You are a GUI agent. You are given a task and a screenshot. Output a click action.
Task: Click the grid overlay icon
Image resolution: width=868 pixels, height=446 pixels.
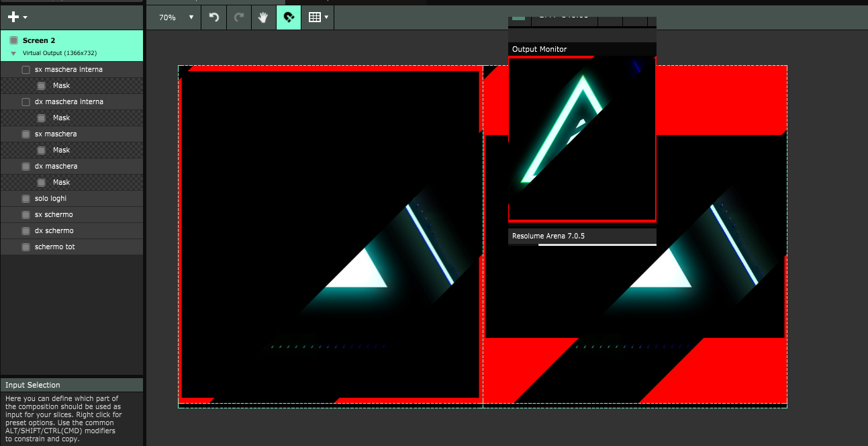314,17
